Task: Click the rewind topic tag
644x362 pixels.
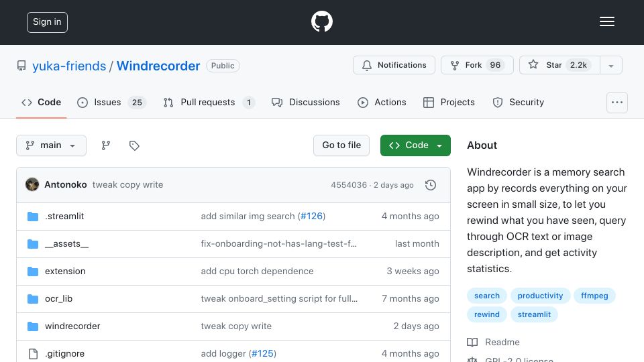Action: click(487, 314)
